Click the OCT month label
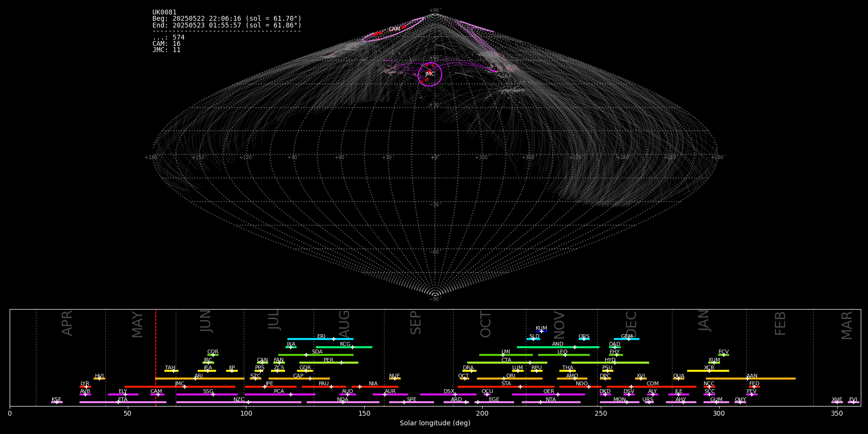This screenshot has height=434, width=868. [486, 324]
